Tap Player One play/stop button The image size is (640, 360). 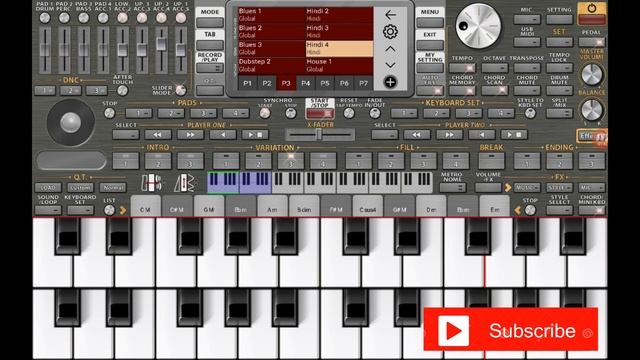pos(255,134)
